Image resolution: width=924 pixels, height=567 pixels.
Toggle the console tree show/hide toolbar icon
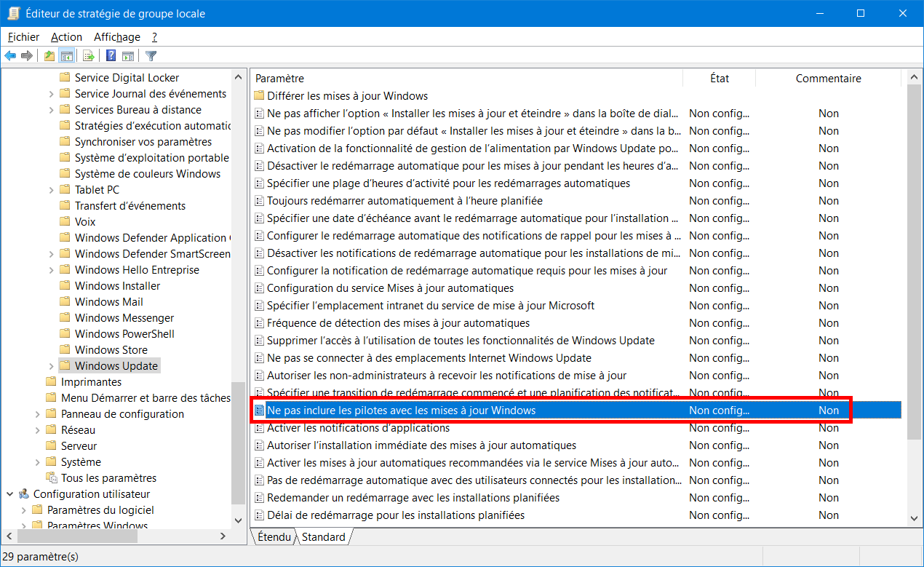coord(67,56)
